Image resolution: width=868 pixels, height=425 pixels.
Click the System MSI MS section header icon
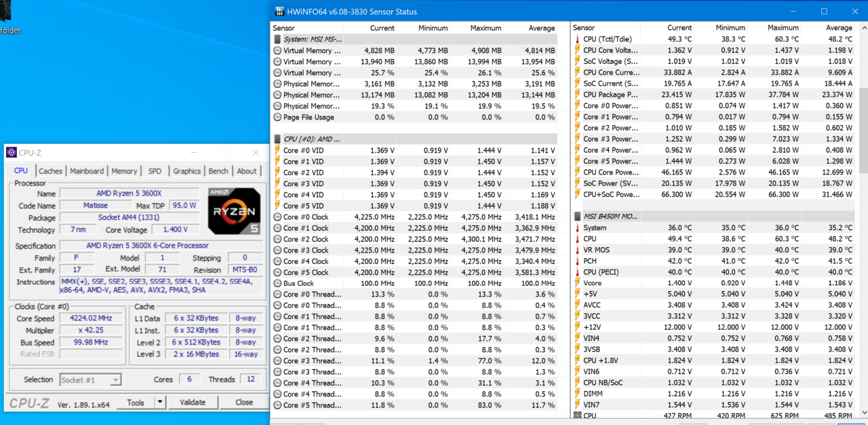(x=277, y=39)
